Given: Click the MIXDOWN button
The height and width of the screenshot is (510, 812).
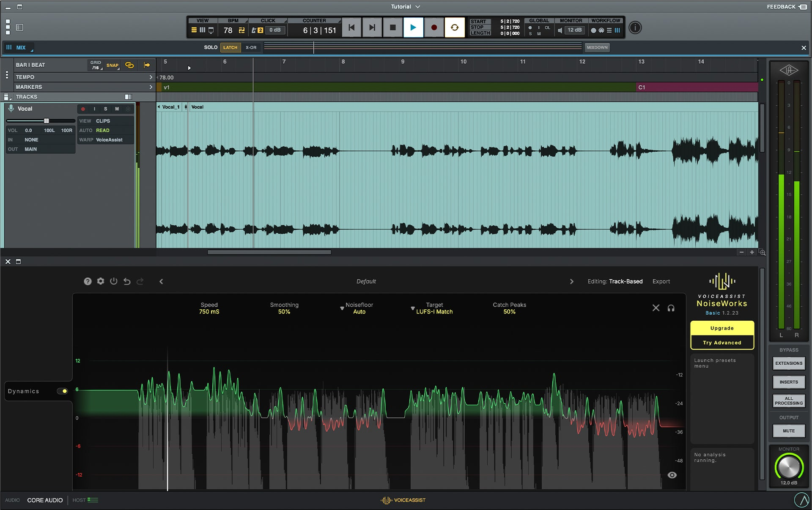Looking at the screenshot, I should click(x=597, y=48).
